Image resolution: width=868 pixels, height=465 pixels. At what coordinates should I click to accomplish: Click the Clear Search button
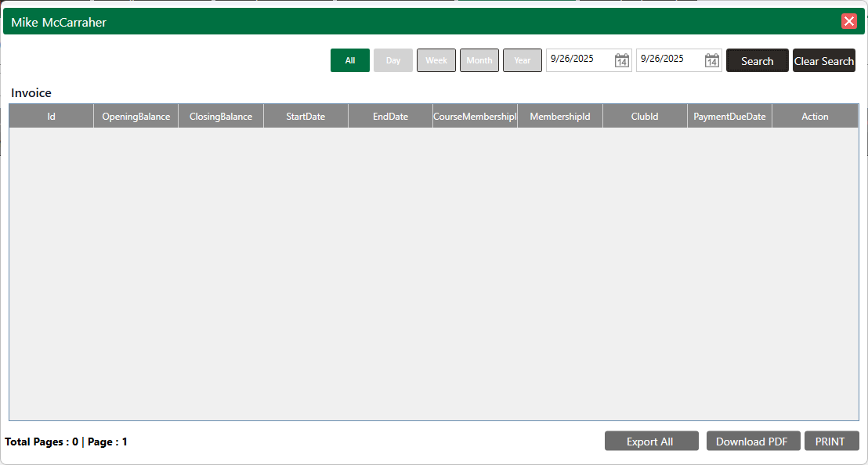point(823,61)
